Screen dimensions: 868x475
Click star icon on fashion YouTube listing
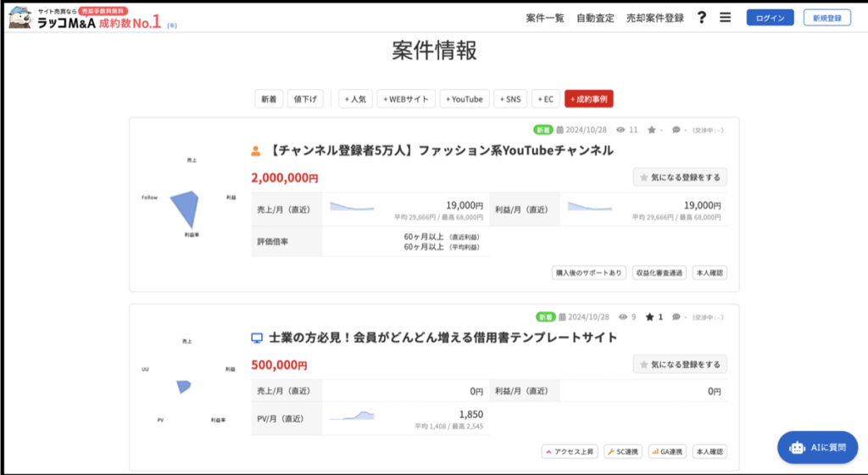coord(651,131)
